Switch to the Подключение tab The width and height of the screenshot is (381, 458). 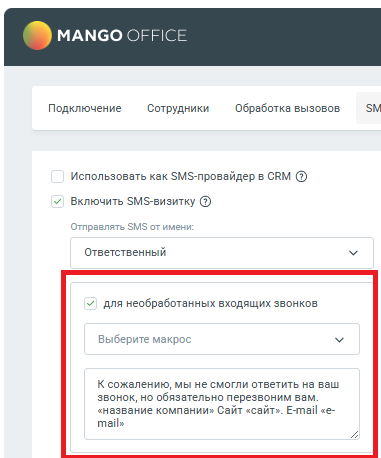[85, 108]
